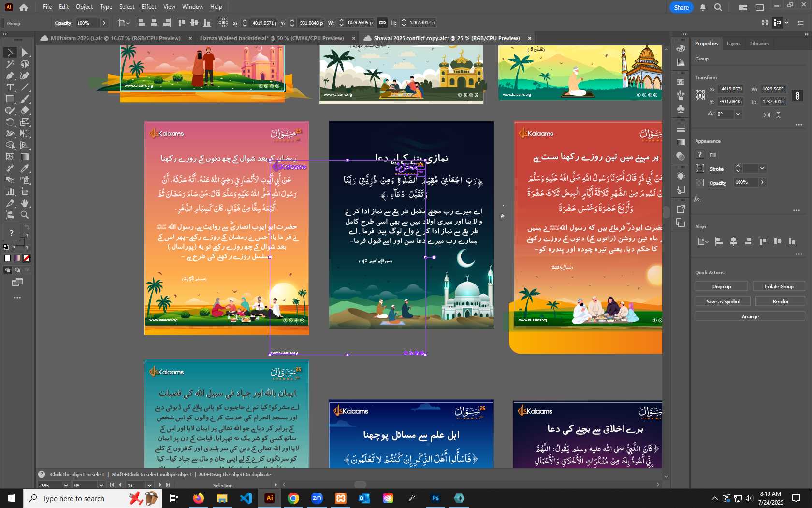Switch to the Layers tab

pos(733,44)
